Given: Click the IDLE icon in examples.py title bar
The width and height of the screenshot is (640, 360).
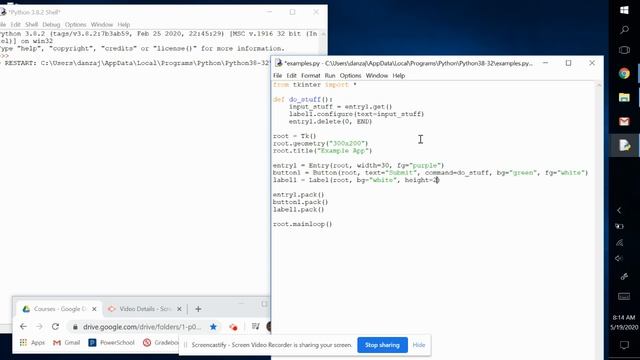Looking at the screenshot, I should point(279,63).
